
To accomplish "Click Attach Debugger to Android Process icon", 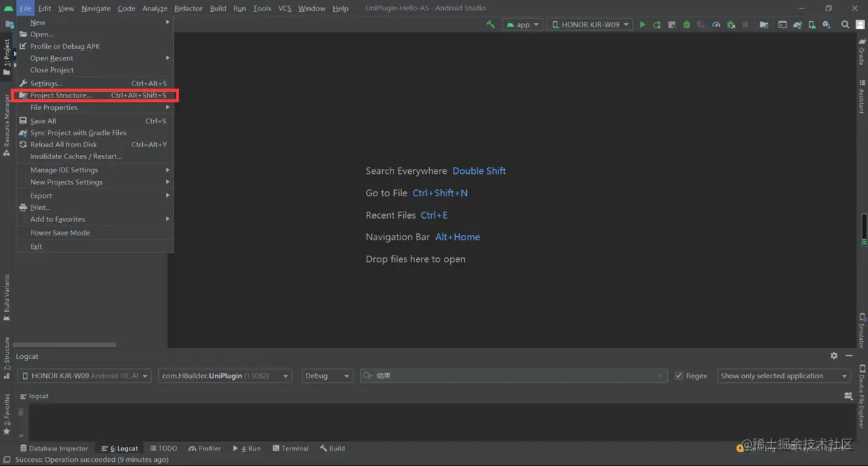I will [x=731, y=25].
